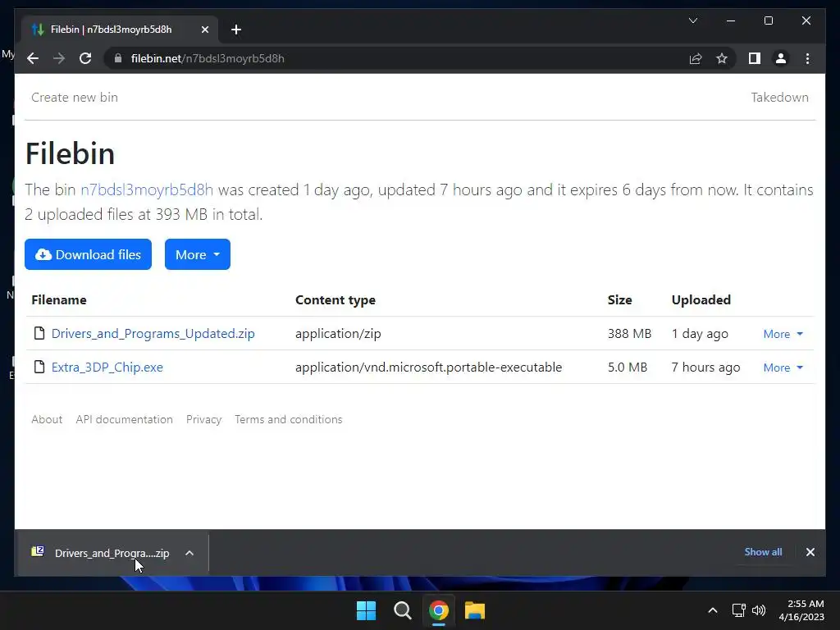Share this page using share icon

coord(696,58)
